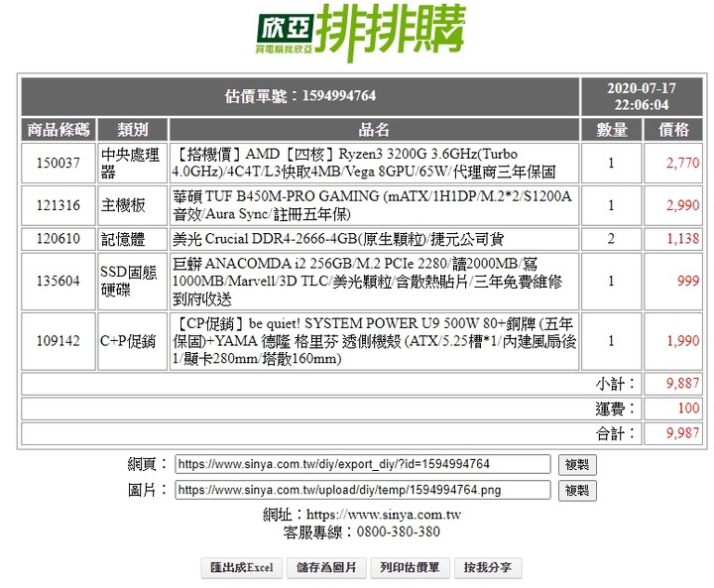Click the 中央處理器 category cell
The image size is (714, 588).
133,163
